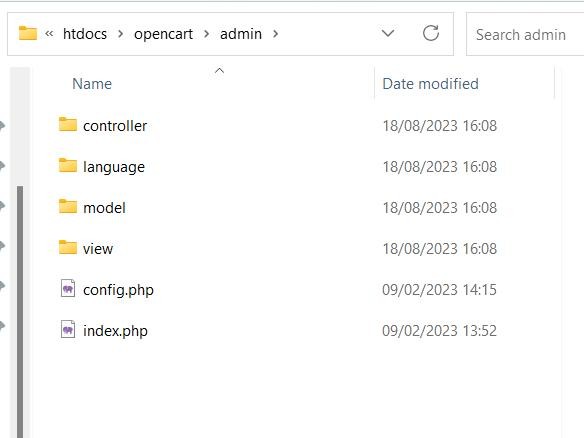Select the view folder name
584x438 pixels.
tap(98, 249)
